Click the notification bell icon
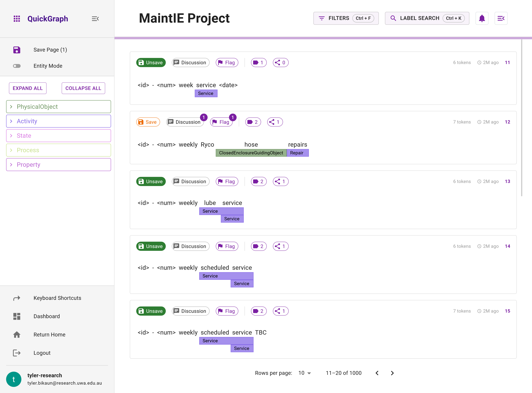Image resolution: width=532 pixels, height=393 pixels. coord(482,18)
